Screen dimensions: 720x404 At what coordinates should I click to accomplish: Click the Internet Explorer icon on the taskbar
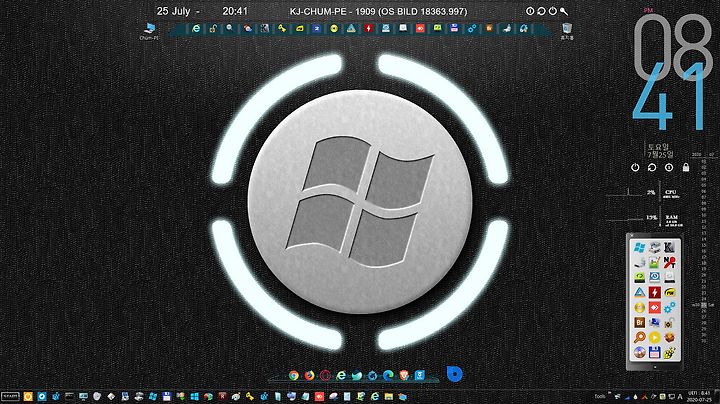tap(375, 396)
